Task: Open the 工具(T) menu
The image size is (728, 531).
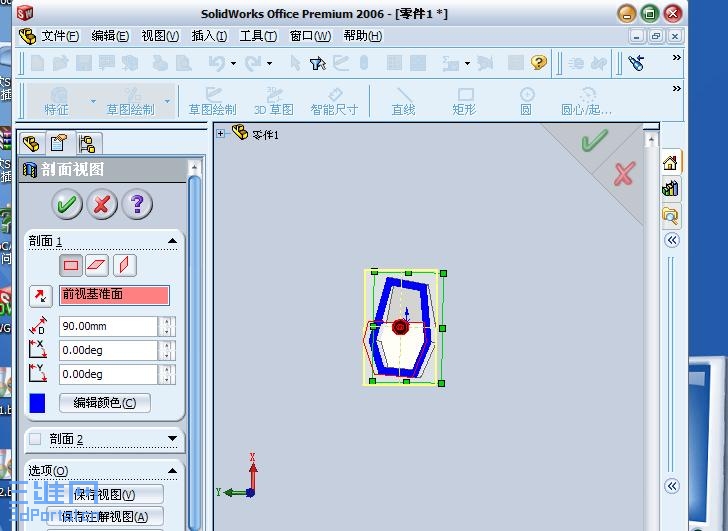Action: [258, 36]
